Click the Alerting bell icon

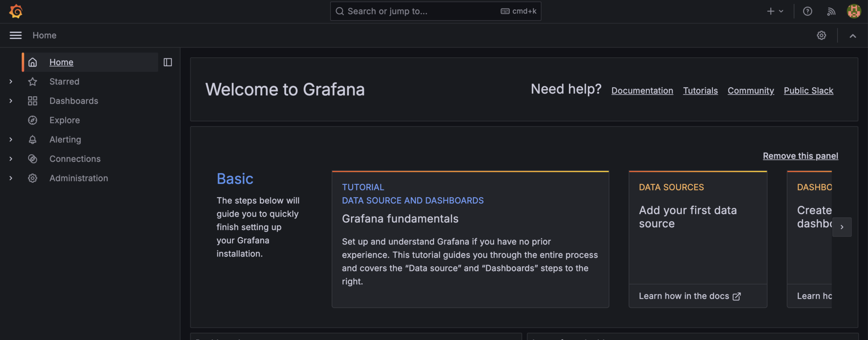coord(33,139)
